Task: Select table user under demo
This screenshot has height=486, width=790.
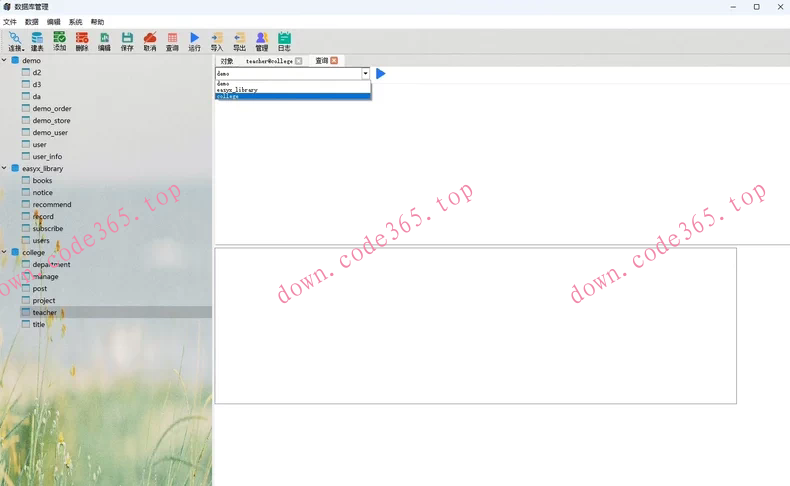Action: (x=39, y=145)
